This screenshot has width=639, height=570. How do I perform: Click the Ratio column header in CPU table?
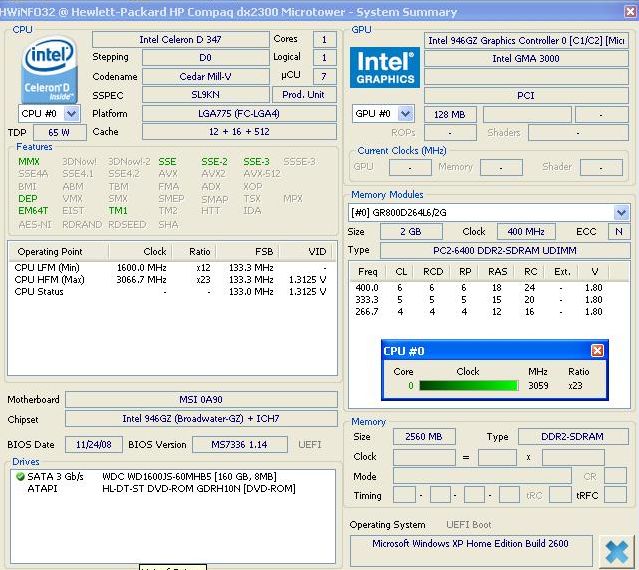(194, 252)
